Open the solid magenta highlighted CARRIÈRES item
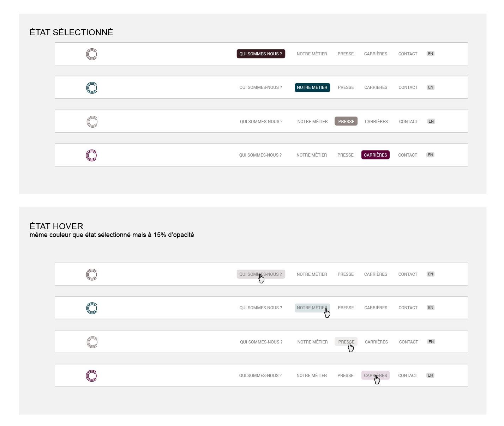 coord(375,155)
